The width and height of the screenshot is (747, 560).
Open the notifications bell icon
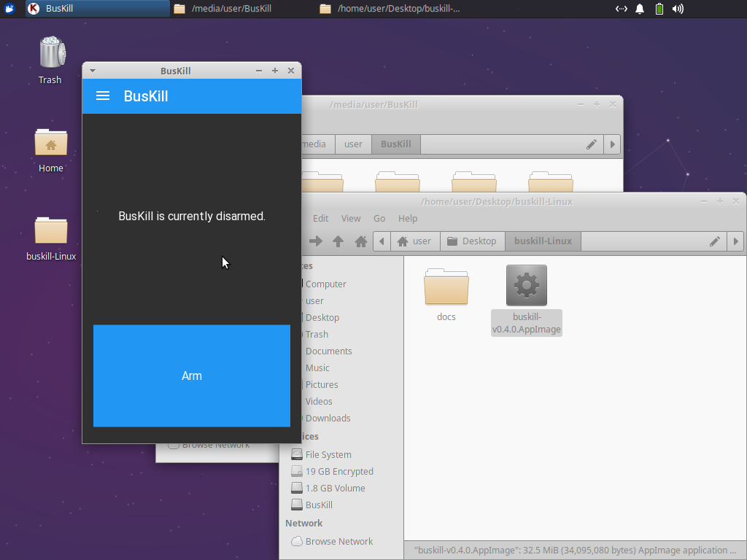click(x=640, y=9)
